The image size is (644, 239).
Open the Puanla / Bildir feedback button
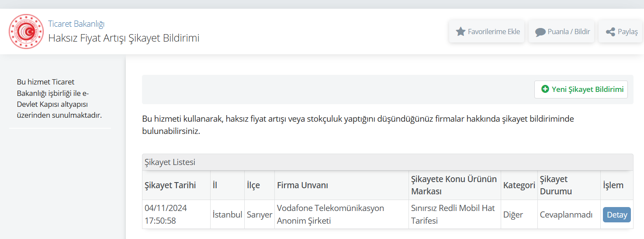(x=561, y=32)
